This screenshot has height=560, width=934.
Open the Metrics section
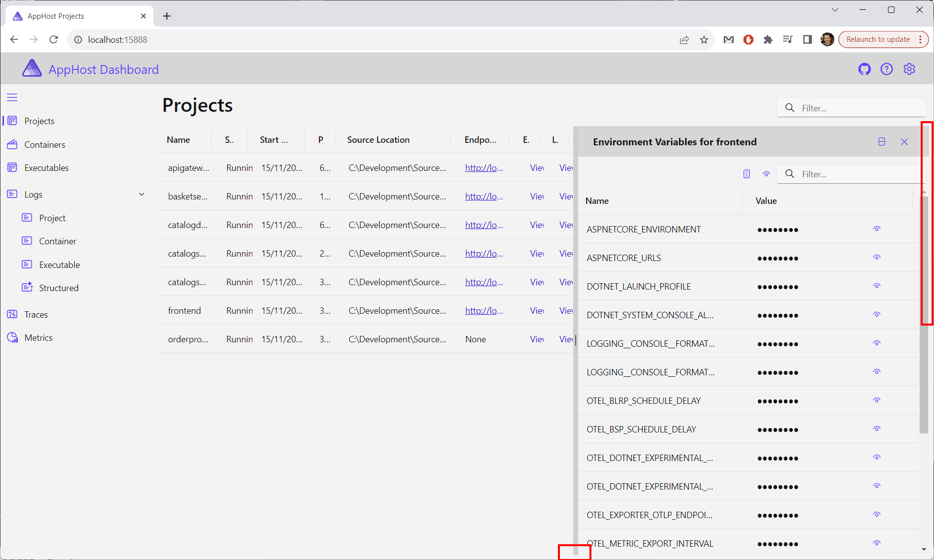[38, 337]
